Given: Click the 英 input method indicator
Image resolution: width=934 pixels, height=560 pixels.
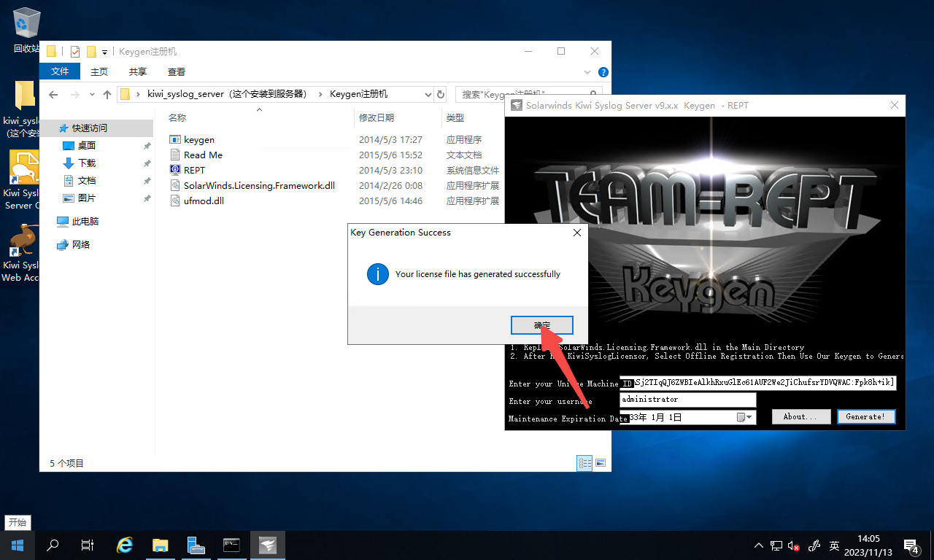Looking at the screenshot, I should [834, 545].
